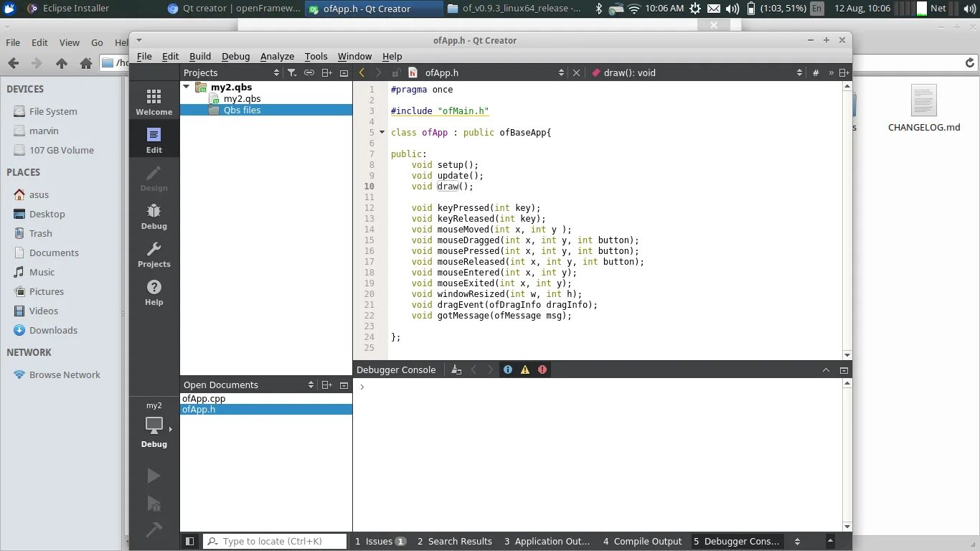The height and width of the screenshot is (551, 980).
Task: Toggle synchronize with editor link icon
Action: (x=309, y=72)
